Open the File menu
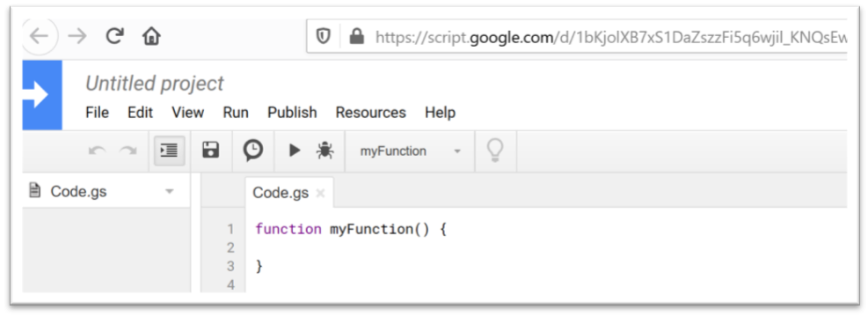 [98, 113]
